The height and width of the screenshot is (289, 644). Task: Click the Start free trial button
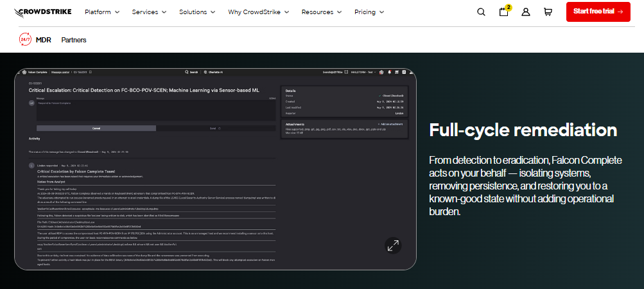(598, 12)
